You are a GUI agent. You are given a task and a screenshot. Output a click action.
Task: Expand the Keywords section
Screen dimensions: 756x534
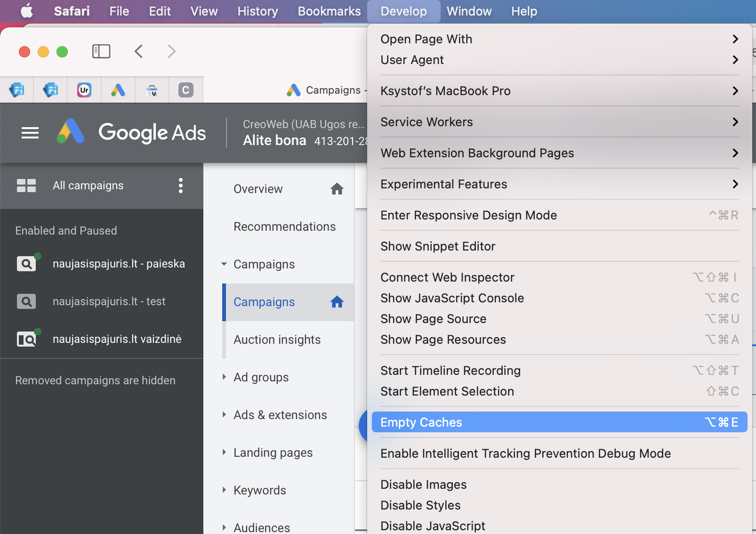coord(224,490)
